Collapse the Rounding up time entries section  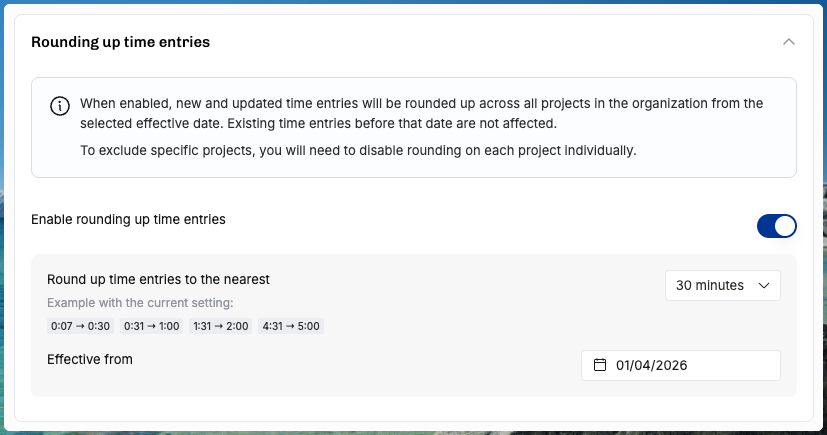(788, 42)
